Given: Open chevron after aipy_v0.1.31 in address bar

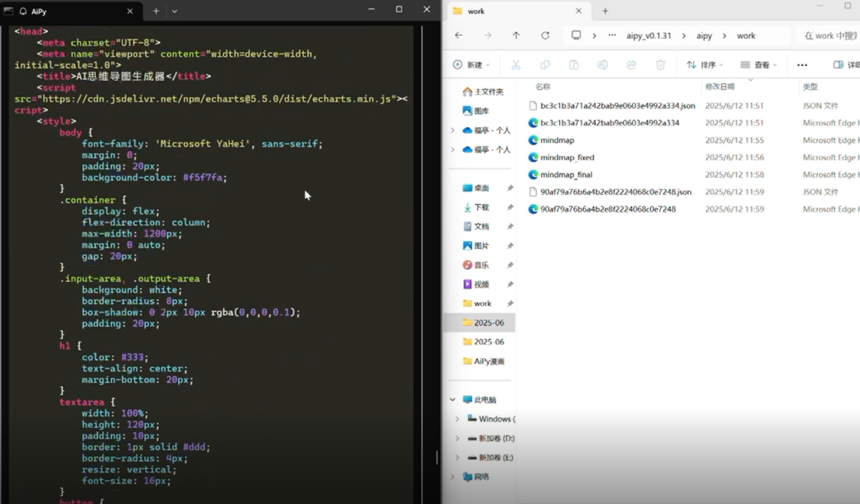Looking at the screenshot, I should 683,36.
